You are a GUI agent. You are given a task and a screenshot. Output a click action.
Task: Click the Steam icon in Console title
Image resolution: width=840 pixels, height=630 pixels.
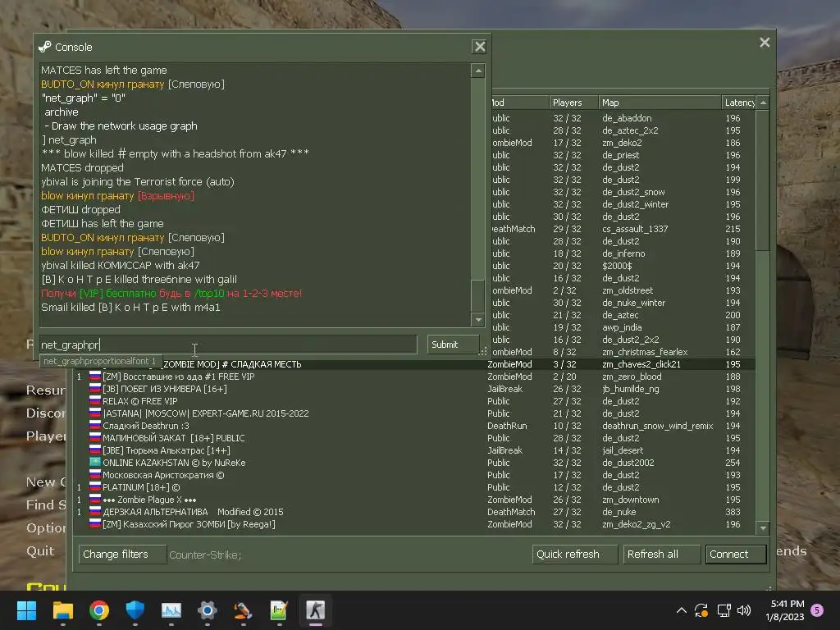(45, 47)
